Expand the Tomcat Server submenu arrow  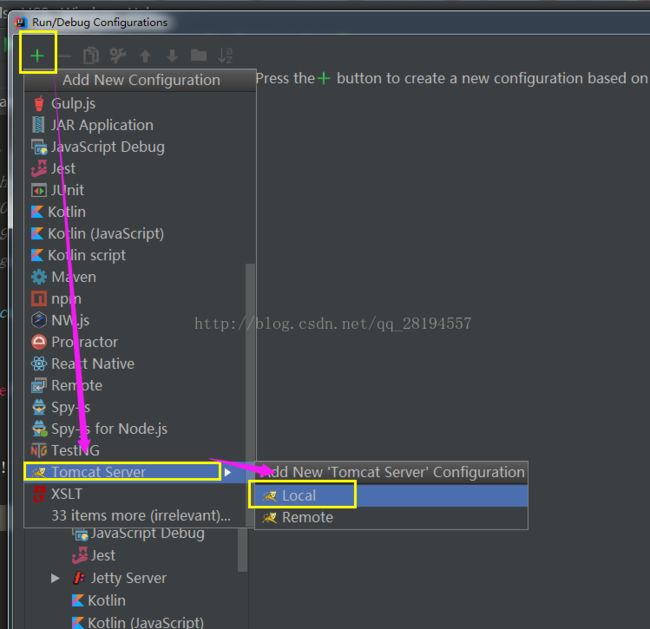click(227, 472)
